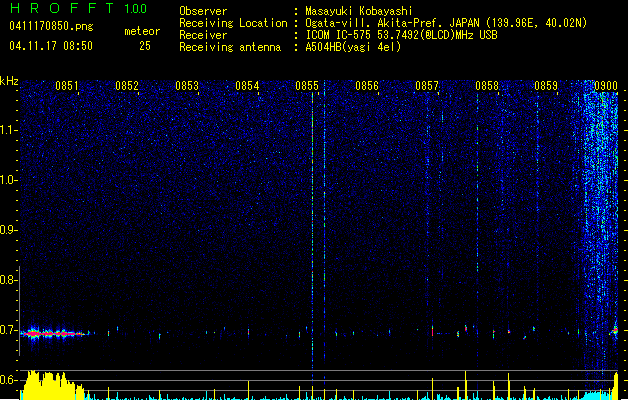This screenshot has width=629, height=400.
Task: Click the Receiver value ICOM IC-575
Action: [339, 35]
